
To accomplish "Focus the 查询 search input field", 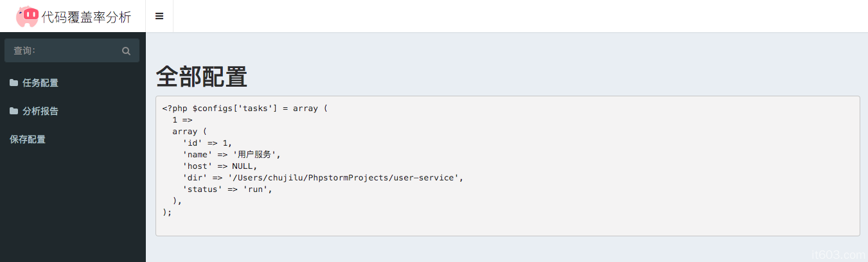I will pos(64,51).
